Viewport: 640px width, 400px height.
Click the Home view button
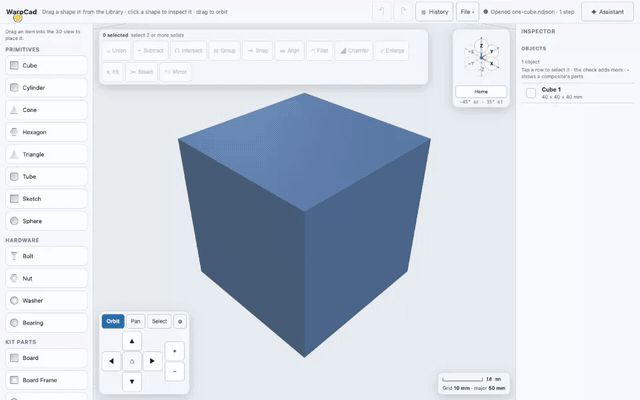481,91
